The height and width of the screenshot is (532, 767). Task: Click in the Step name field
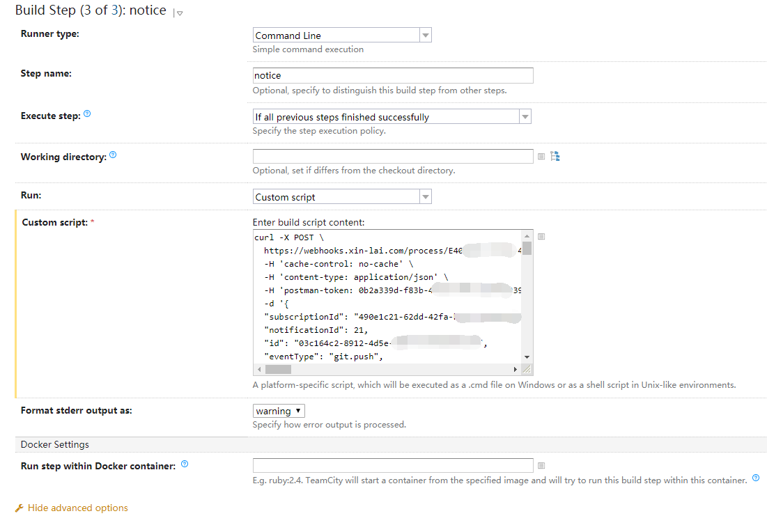coord(393,75)
